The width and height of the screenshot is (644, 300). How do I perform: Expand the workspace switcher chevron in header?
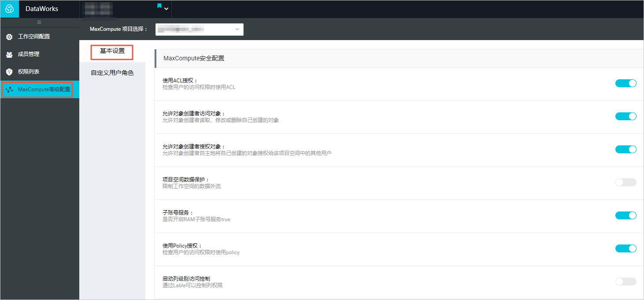click(x=166, y=9)
